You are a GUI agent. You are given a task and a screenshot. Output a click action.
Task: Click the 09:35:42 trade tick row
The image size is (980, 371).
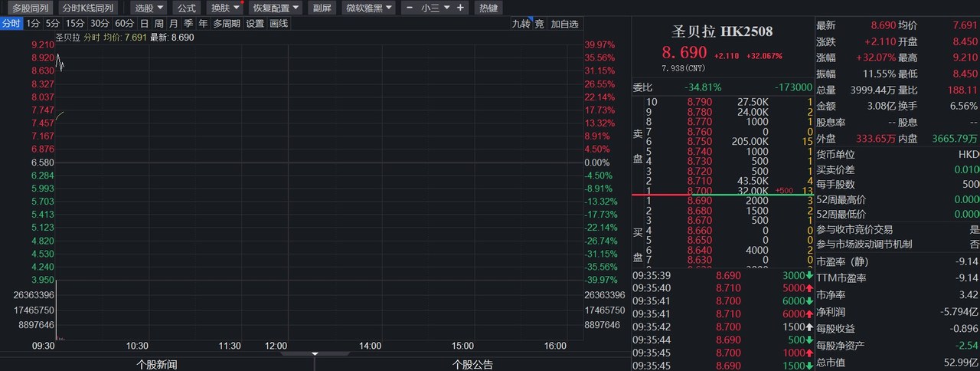[722, 327]
